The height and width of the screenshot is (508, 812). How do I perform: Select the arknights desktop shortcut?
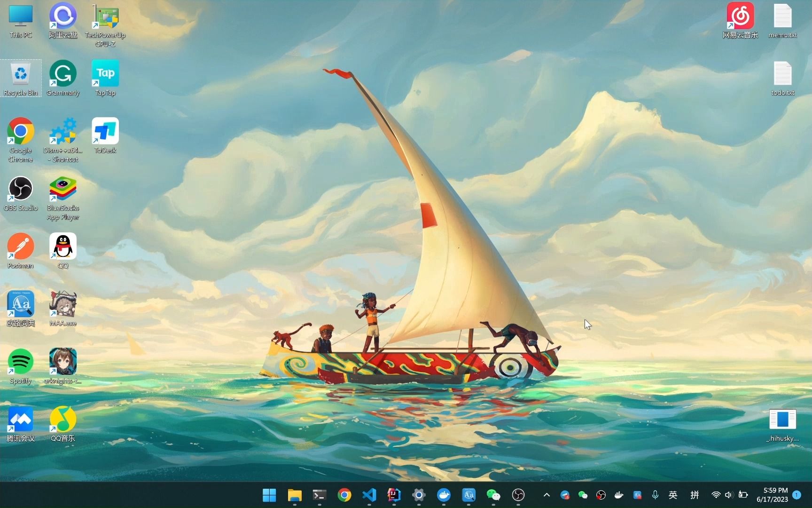63,367
